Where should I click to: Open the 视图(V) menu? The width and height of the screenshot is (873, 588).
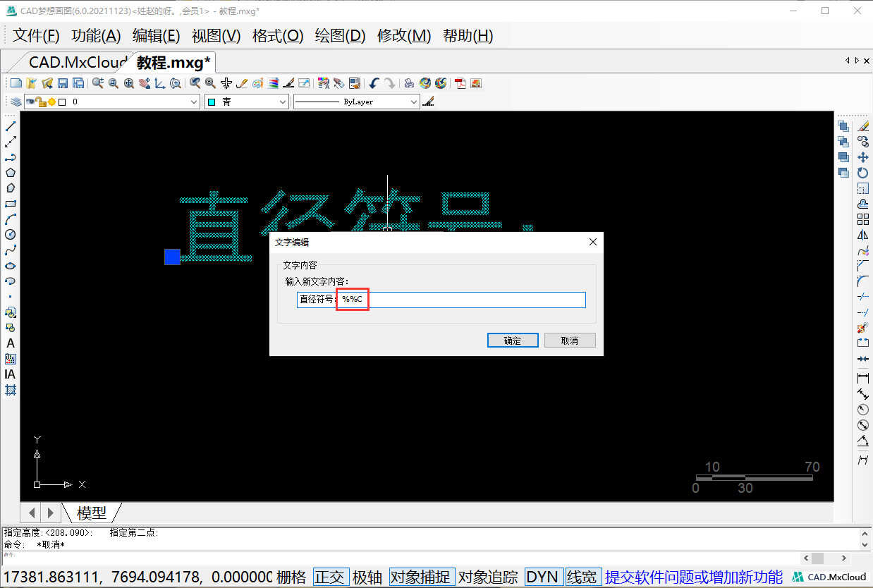(216, 36)
